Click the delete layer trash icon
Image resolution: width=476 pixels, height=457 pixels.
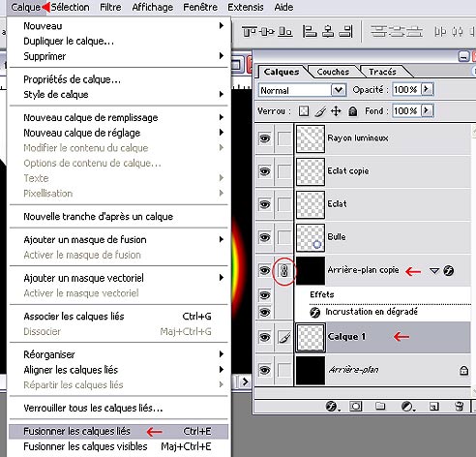[x=459, y=406]
